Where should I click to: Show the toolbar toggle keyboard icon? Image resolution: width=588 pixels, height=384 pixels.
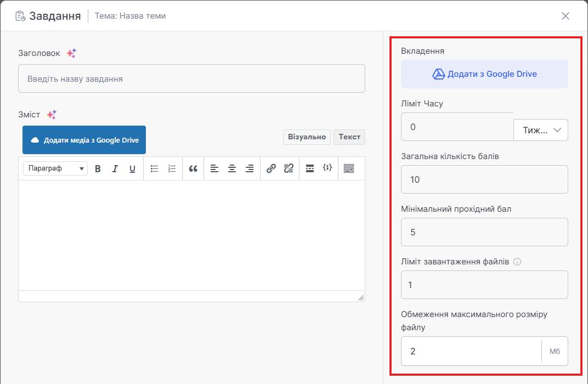click(349, 169)
